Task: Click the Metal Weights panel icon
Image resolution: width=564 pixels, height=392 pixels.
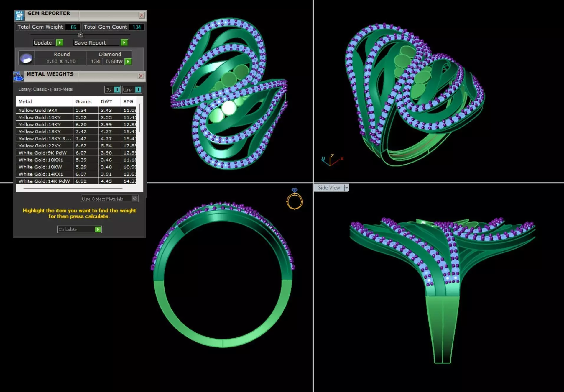Action: (x=18, y=76)
